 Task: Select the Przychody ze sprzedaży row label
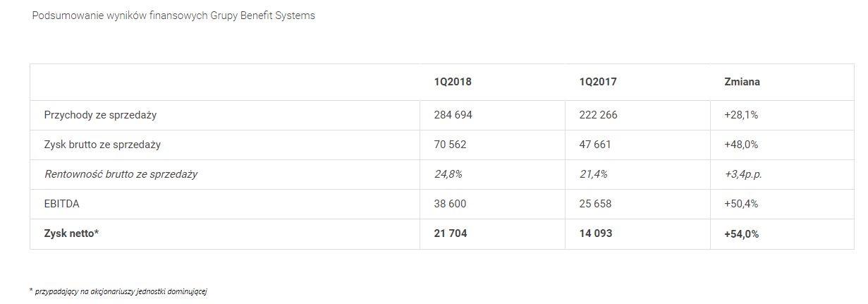[x=100, y=115]
